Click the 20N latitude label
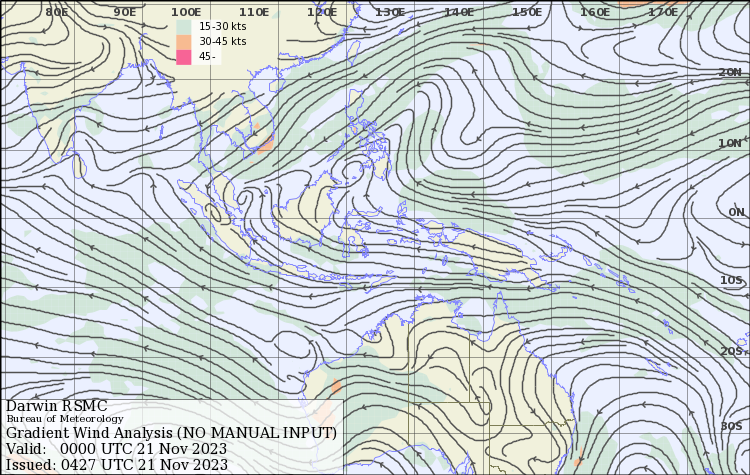750x475 pixels. [730, 73]
